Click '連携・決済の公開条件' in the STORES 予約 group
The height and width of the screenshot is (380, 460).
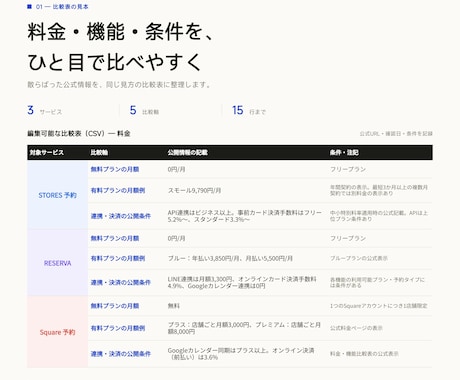[x=121, y=216]
